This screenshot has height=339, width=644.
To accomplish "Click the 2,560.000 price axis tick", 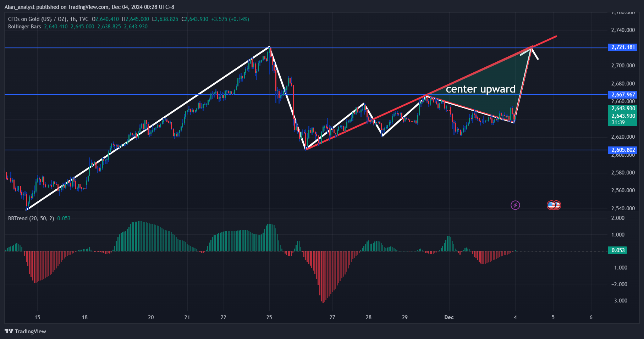I will [623, 190].
